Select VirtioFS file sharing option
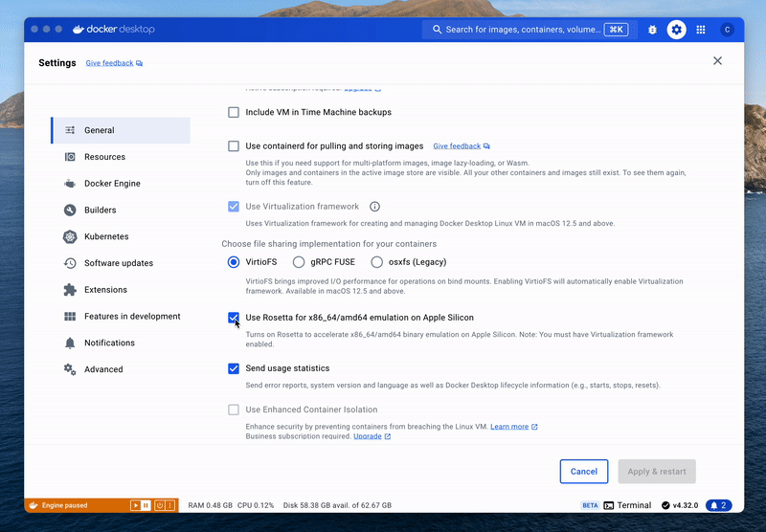766x532 pixels. (x=234, y=262)
